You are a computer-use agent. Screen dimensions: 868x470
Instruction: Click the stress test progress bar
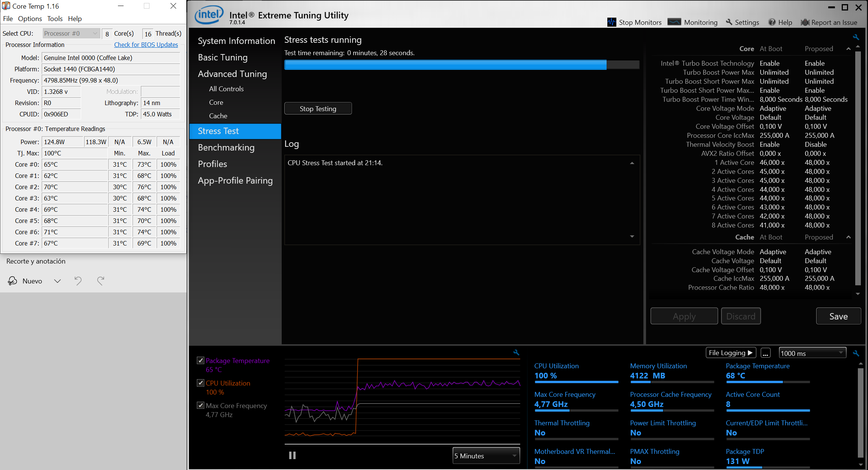tap(462, 65)
